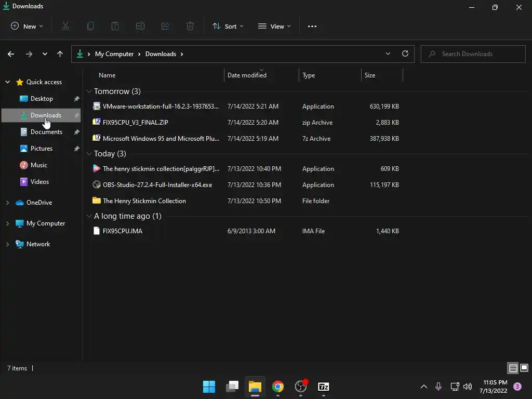
Task: Select The henry stickmin collection[palggrRJP] file name
Action: 161,169
